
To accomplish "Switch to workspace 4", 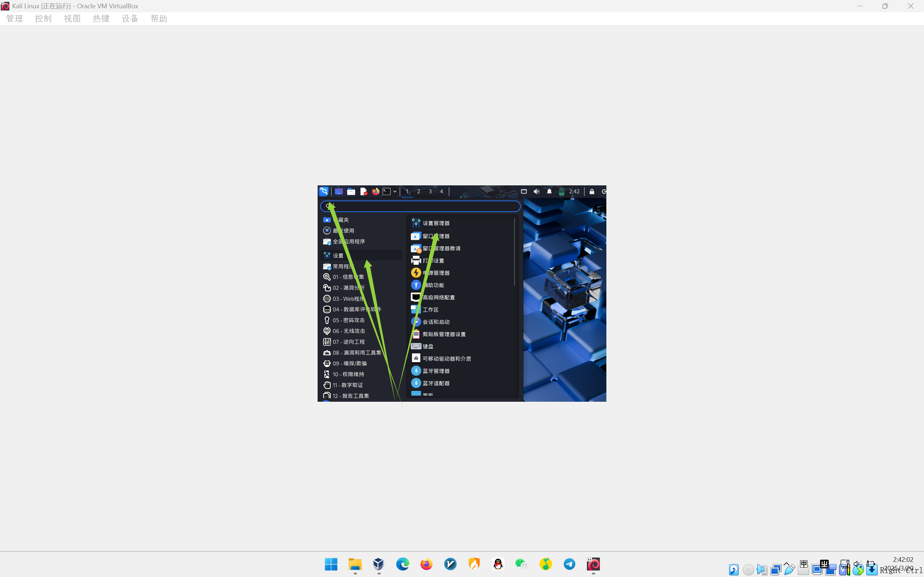I will point(441,191).
